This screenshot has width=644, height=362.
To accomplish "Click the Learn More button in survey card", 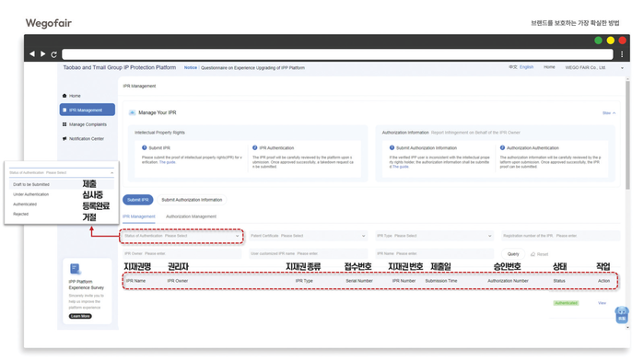I will 80,316.
